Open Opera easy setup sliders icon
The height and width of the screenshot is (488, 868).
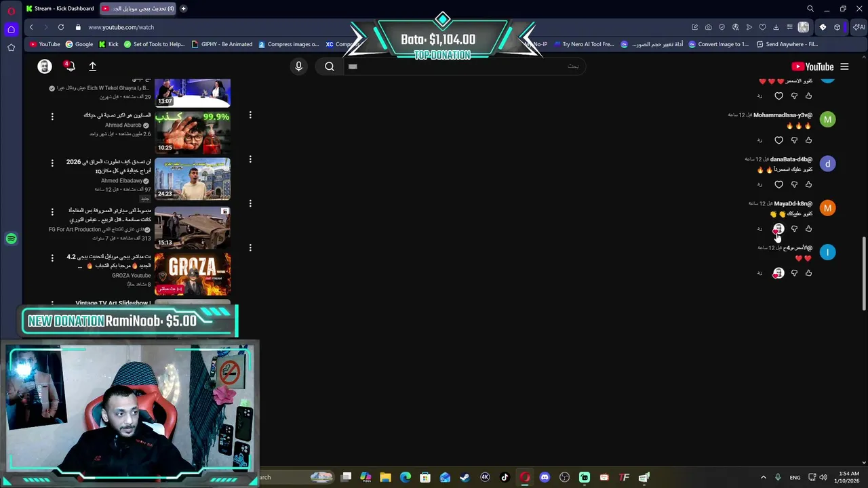tap(789, 27)
